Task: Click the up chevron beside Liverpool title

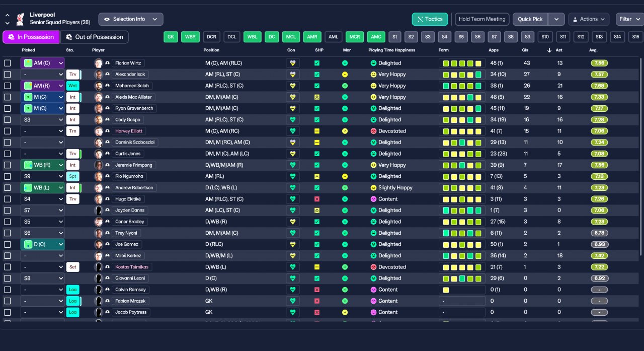Action: coord(7,16)
